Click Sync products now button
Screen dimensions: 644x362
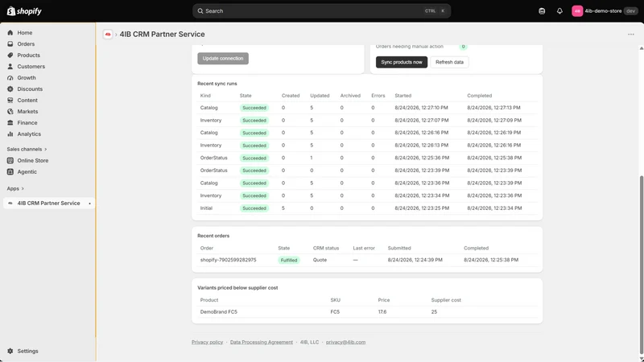tap(402, 62)
